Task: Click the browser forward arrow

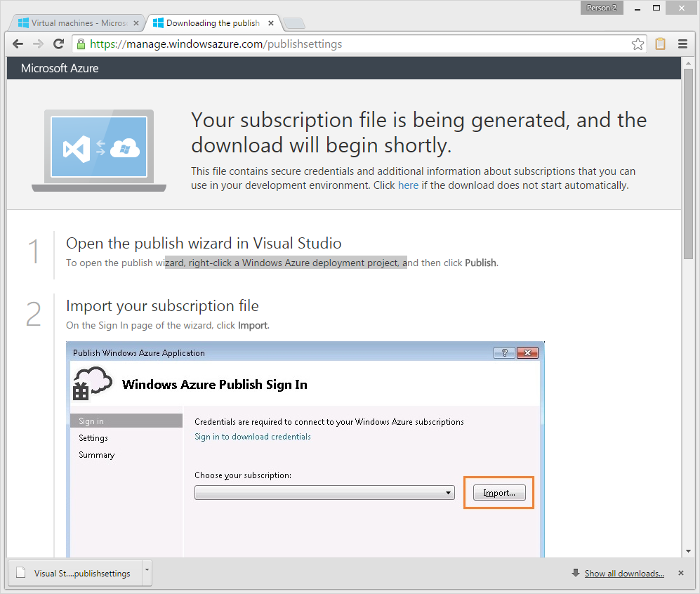Action: pyautogui.click(x=39, y=44)
